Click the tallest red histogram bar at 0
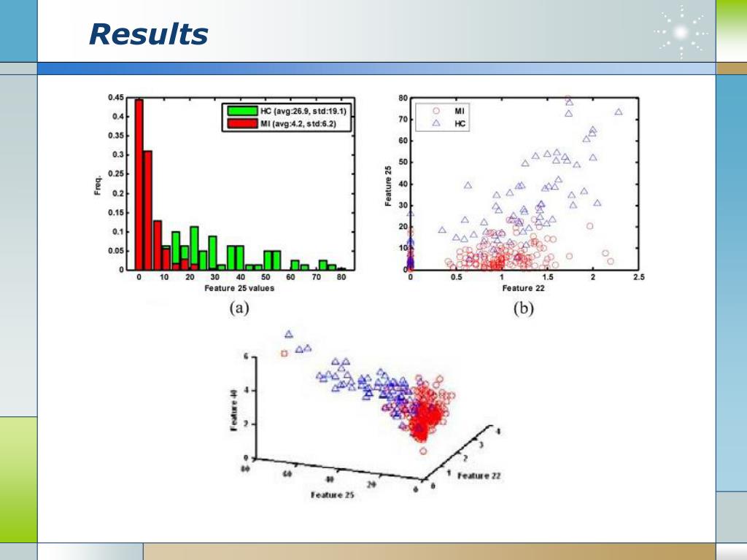747x560 pixels. [x=139, y=184]
